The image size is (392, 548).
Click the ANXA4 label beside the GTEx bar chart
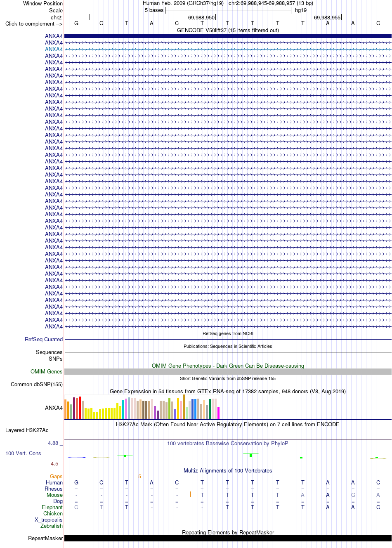tap(54, 408)
